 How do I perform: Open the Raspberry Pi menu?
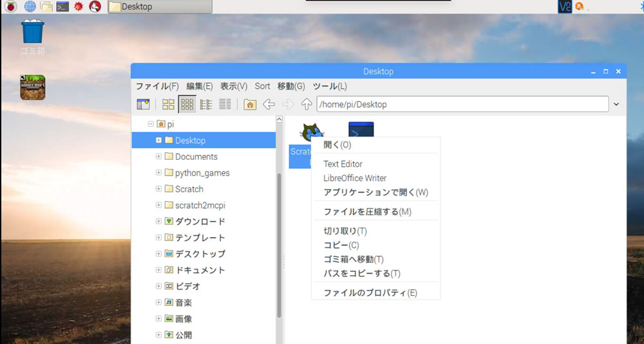click(x=11, y=7)
